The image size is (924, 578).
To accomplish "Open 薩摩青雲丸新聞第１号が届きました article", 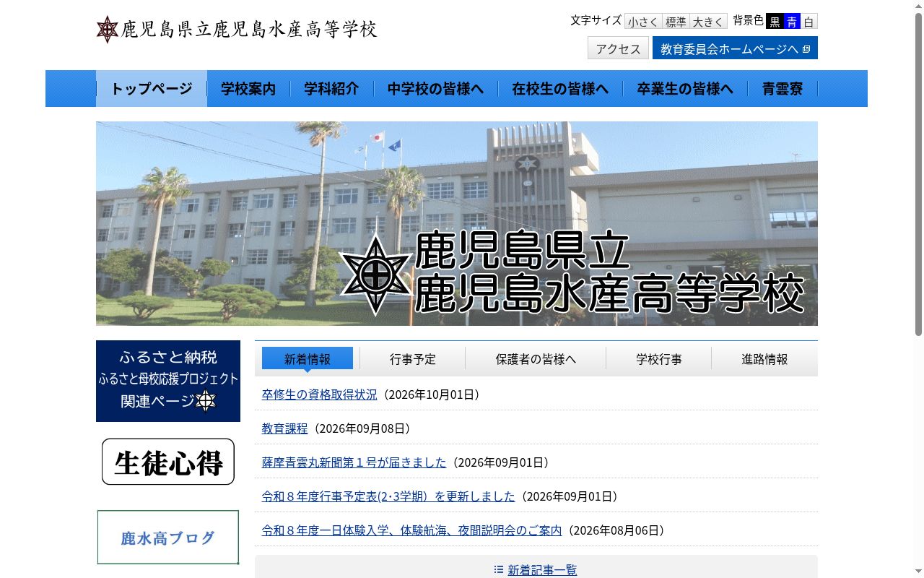I will (354, 462).
